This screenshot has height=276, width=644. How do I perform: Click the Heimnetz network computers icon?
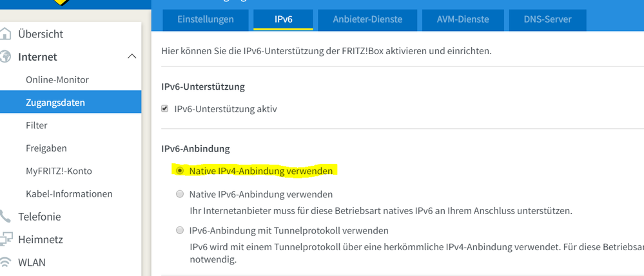click(x=6, y=239)
